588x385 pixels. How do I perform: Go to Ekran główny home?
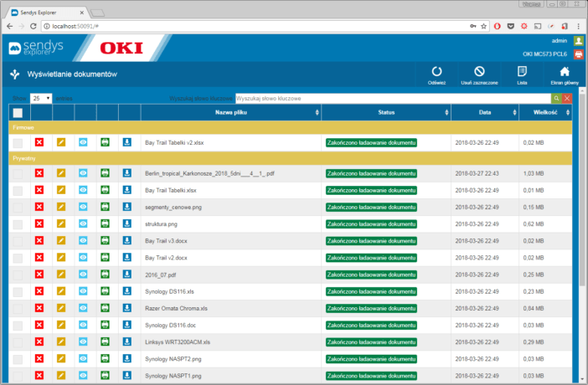[x=565, y=75]
